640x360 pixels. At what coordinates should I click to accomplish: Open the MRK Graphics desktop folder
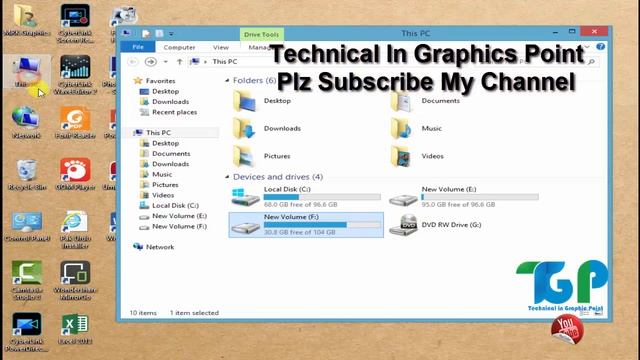coord(27,20)
